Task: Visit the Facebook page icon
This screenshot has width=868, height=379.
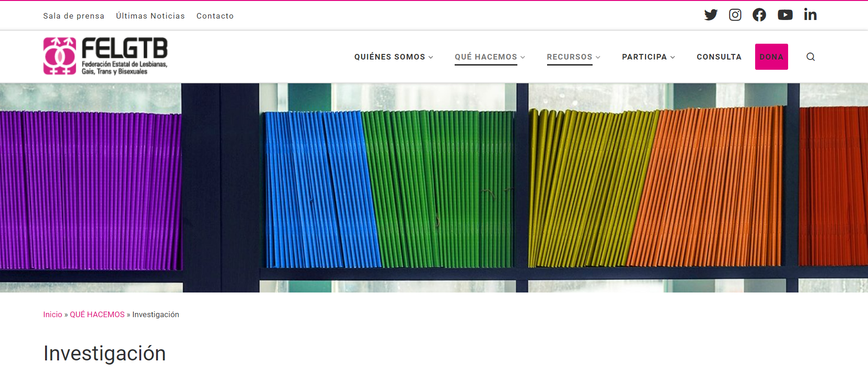Action: coord(759,15)
